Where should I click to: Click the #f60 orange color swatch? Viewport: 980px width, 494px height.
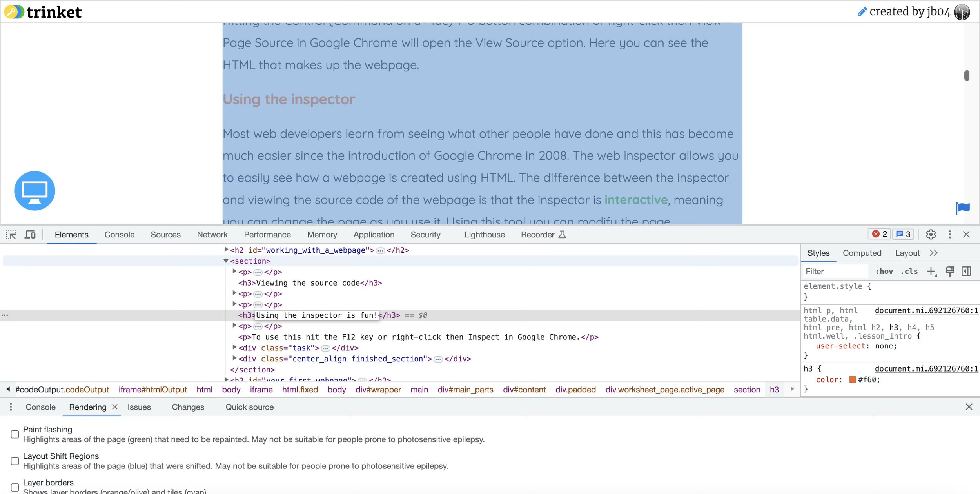852,379
